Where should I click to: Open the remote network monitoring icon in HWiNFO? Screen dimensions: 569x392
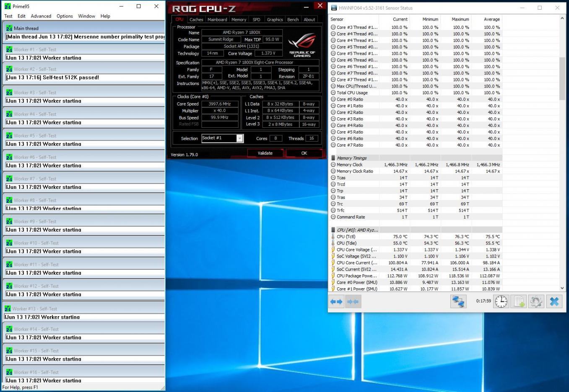458,302
